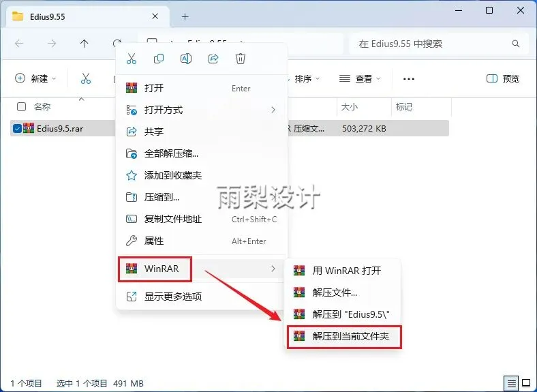Sort by the 大小 column header
Screen dimensions: 537x392
click(x=350, y=107)
